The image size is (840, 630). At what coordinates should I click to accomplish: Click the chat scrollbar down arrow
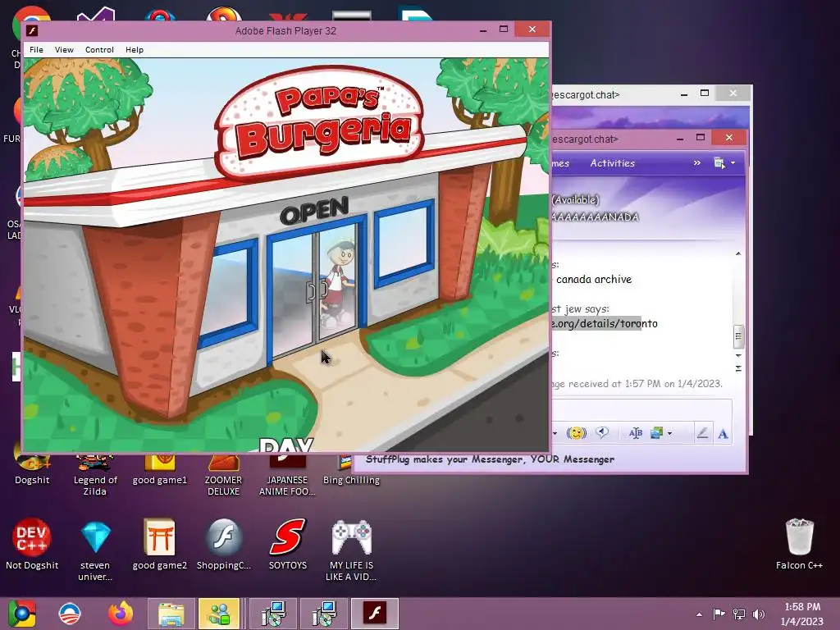pos(738,355)
